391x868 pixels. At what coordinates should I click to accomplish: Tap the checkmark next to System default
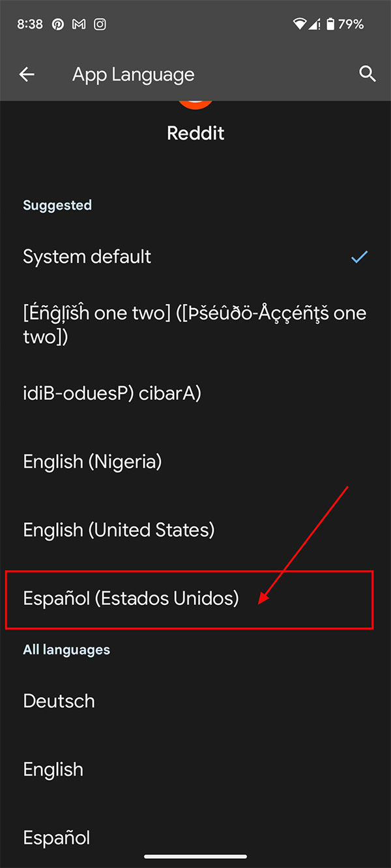point(359,257)
